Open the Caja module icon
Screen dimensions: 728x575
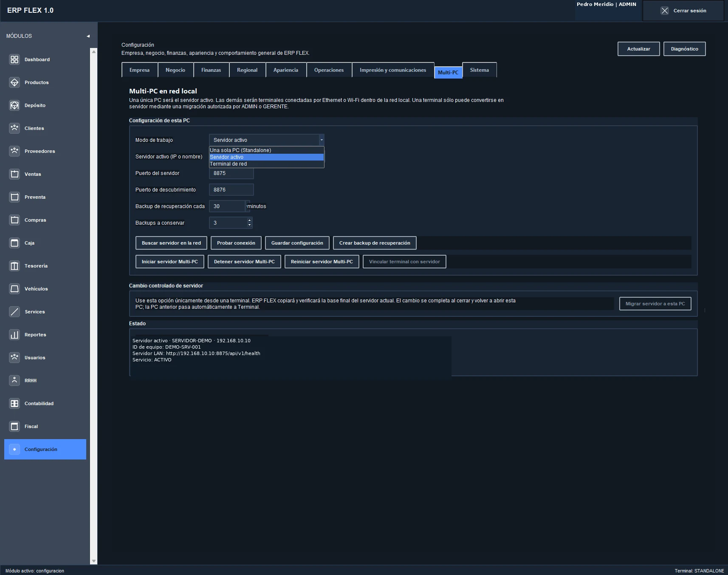[x=14, y=243]
